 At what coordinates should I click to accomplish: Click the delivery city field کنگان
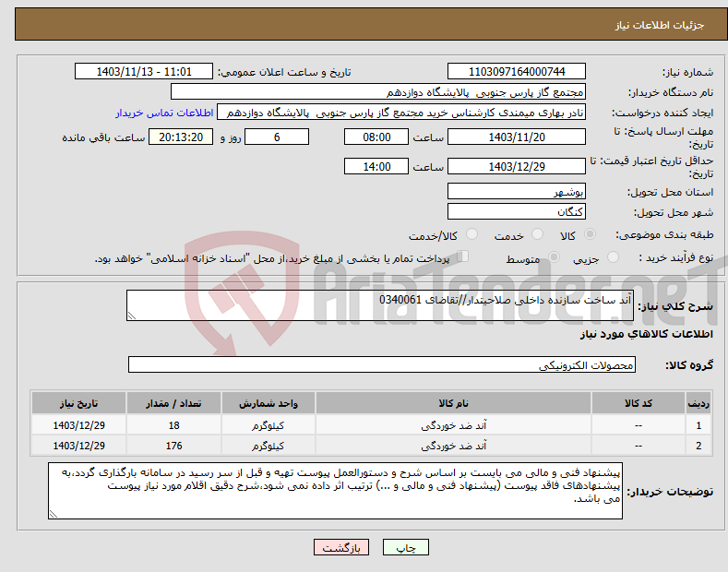[517, 211]
